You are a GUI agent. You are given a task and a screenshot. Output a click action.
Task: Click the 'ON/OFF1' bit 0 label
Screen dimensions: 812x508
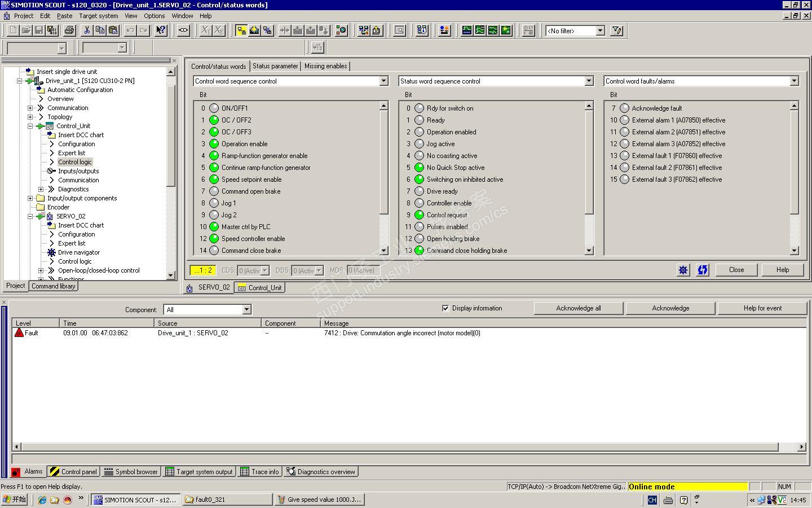[235, 108]
